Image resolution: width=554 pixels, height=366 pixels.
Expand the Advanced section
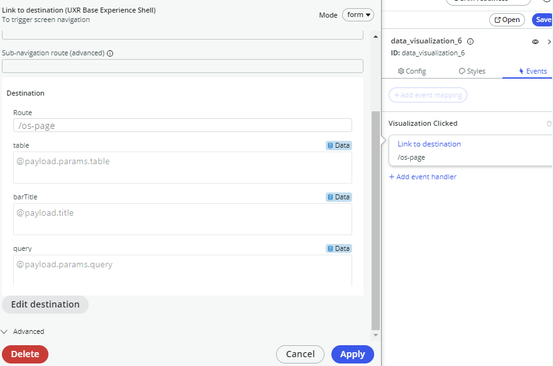(23, 332)
